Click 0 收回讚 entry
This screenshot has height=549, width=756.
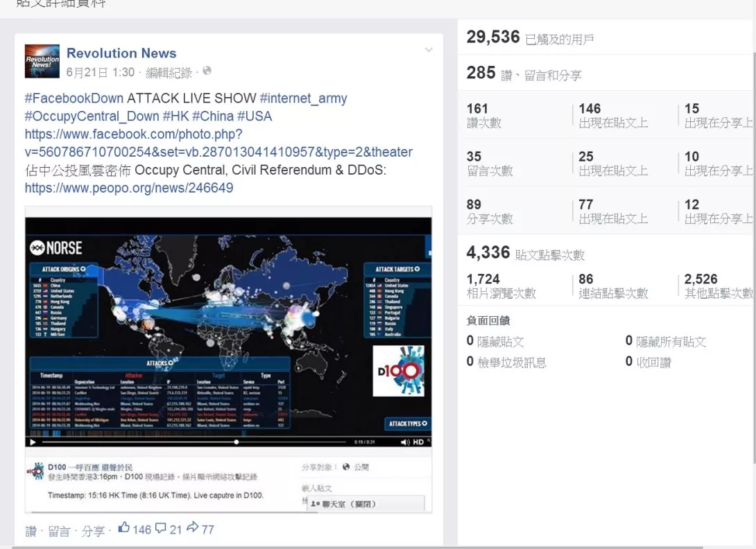click(x=648, y=362)
